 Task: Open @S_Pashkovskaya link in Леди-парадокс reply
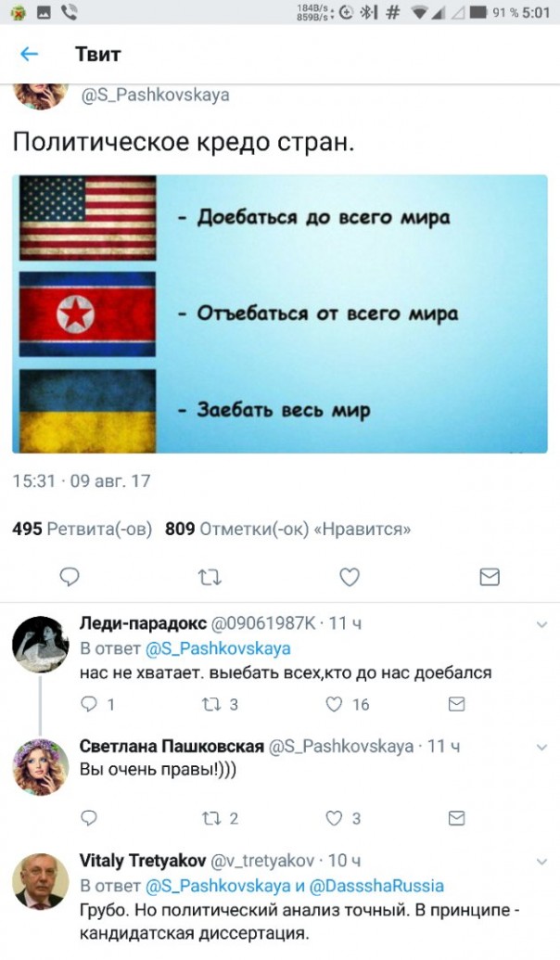(x=217, y=648)
